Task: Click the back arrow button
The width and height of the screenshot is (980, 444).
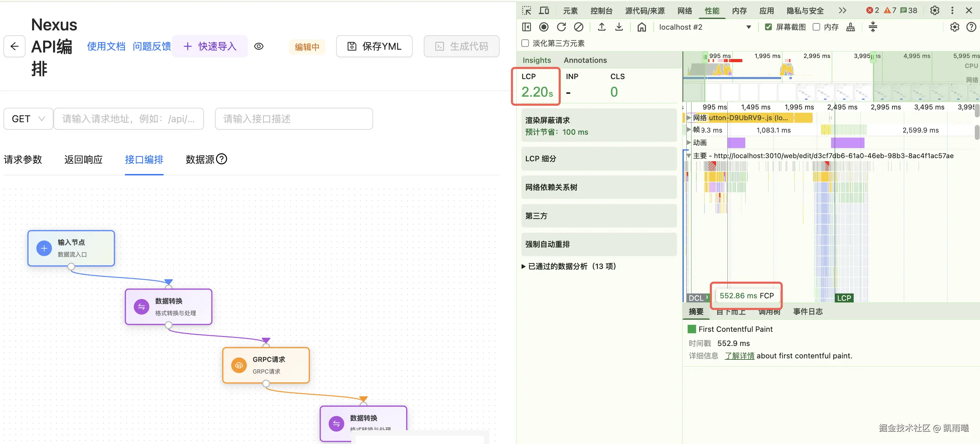Action: pos(14,47)
